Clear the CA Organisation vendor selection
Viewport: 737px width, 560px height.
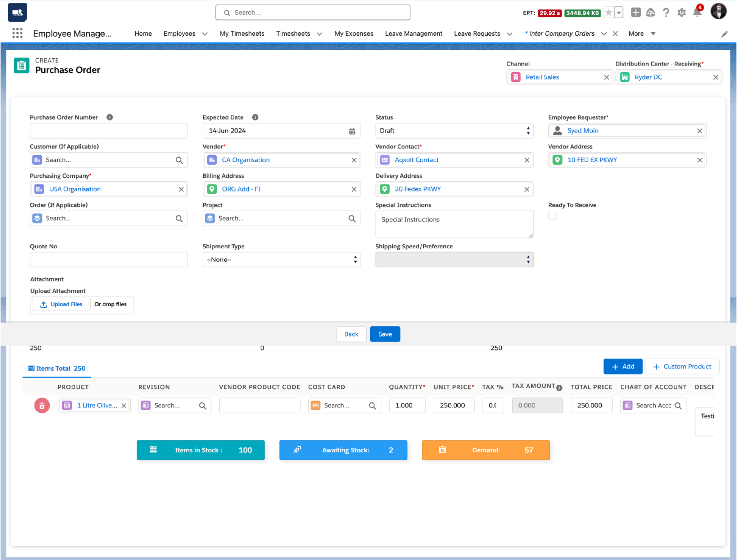pyautogui.click(x=354, y=160)
